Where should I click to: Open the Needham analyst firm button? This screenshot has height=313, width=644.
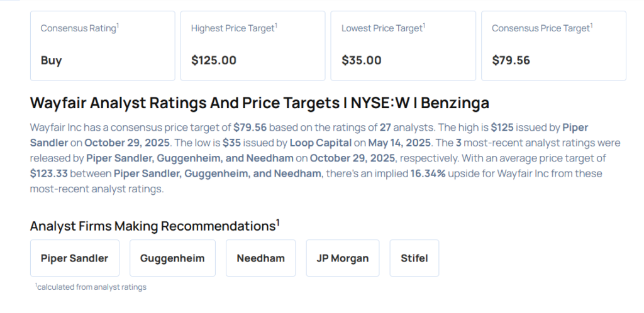[x=260, y=258]
